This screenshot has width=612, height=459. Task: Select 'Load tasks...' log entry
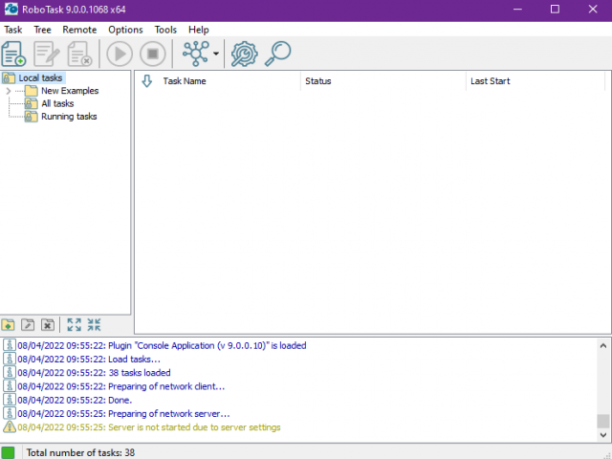tap(89, 359)
